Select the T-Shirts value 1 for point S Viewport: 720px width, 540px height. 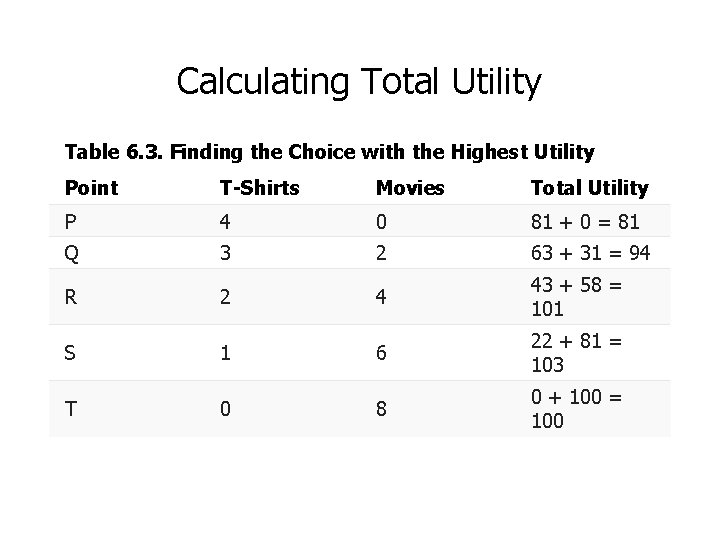point(225,353)
